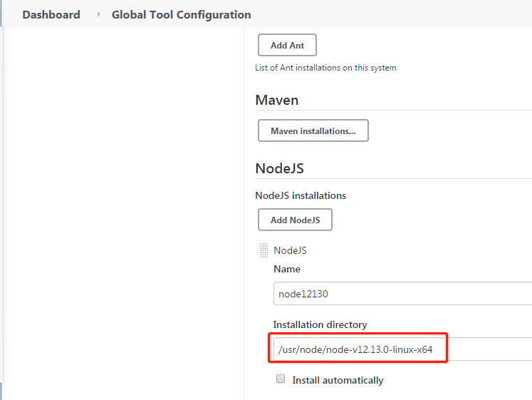Click the List of Ant installations description
532x400 pixels.
[x=325, y=68]
